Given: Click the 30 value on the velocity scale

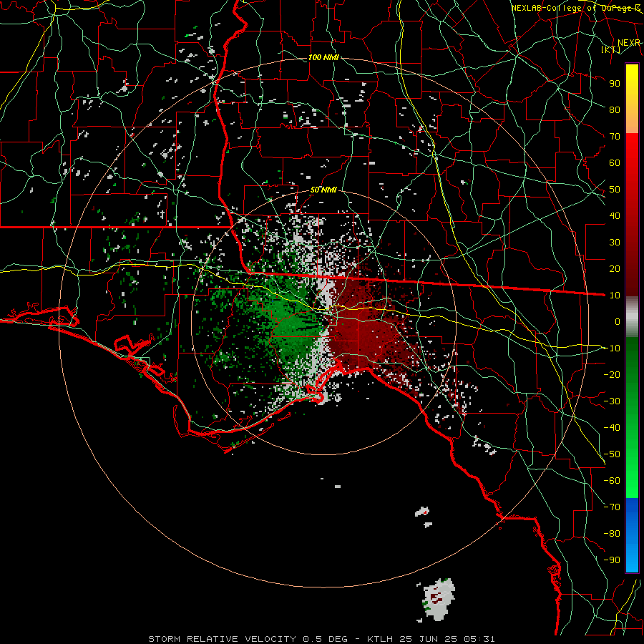Looking at the screenshot, I should [x=615, y=243].
